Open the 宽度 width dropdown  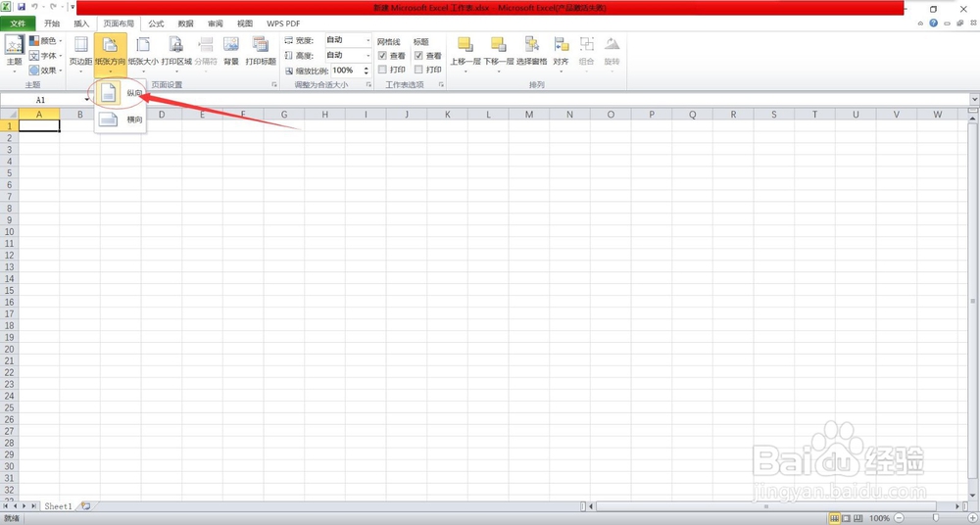[368, 40]
